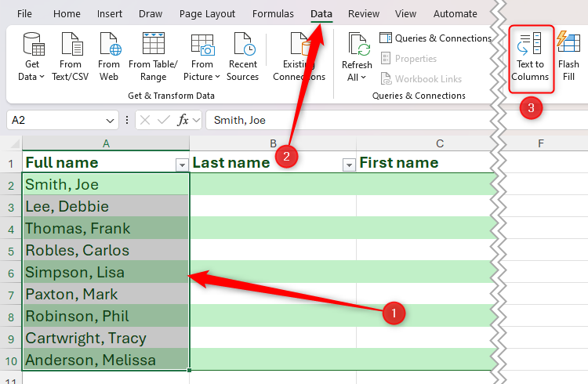
Task: Switch to the Formulas tab
Action: coord(274,14)
